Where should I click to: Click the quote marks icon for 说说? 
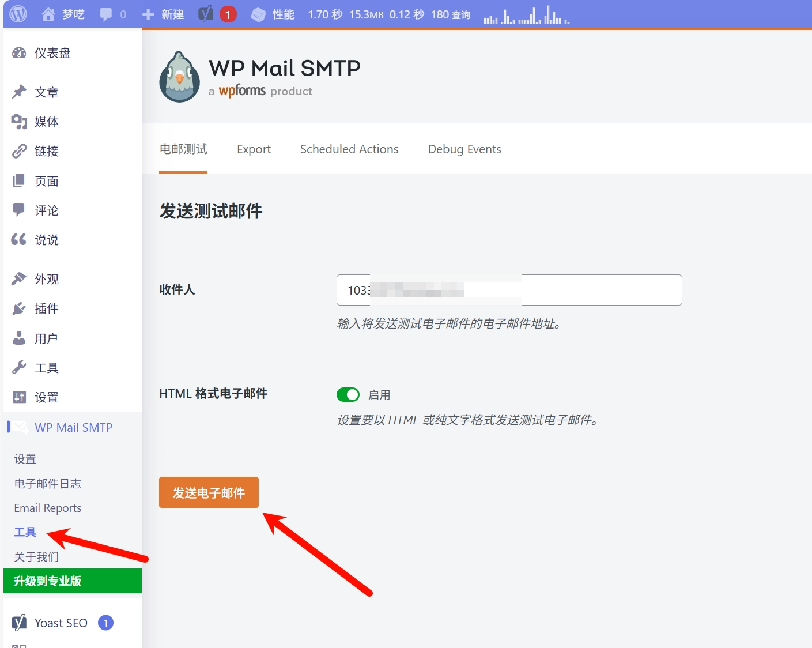click(x=19, y=239)
